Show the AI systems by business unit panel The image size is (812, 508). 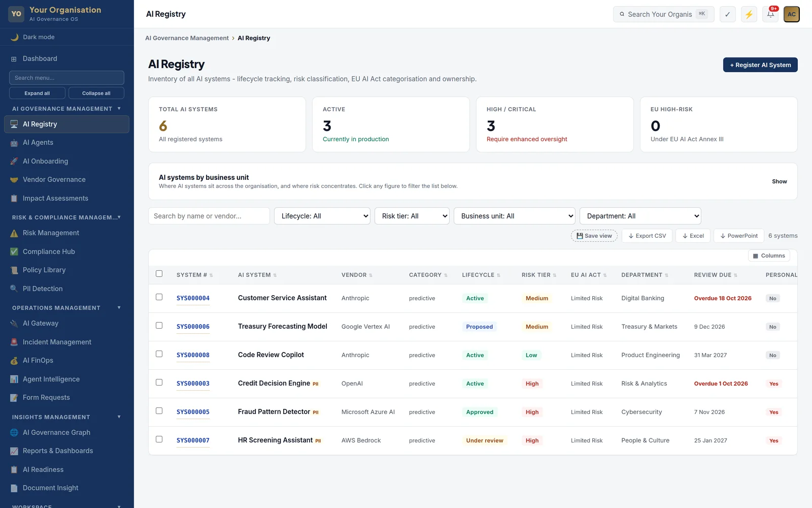coord(779,181)
